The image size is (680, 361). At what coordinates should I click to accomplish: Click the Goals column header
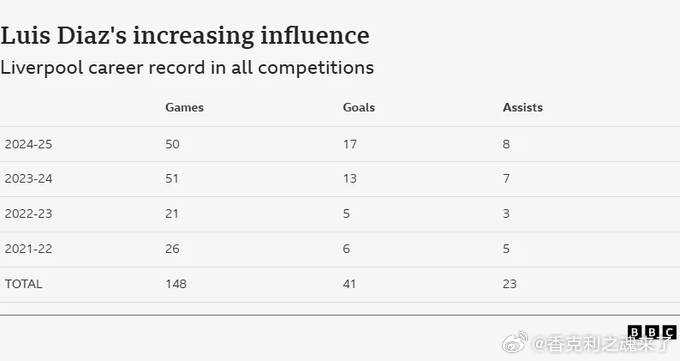pos(359,107)
